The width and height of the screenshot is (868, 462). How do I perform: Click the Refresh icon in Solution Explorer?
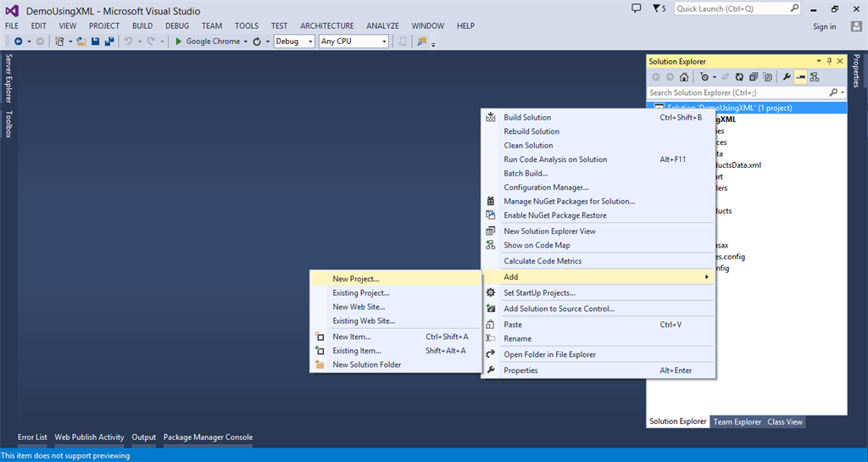pos(739,77)
